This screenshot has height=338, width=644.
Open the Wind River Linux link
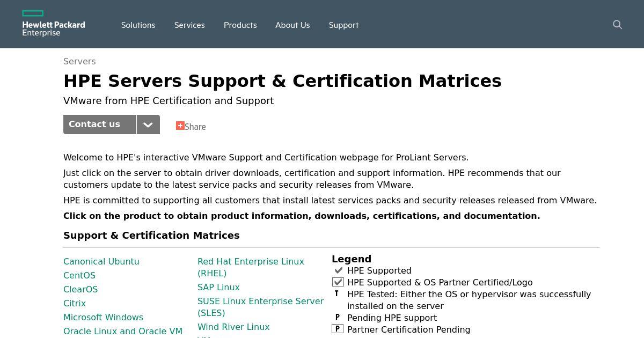coord(233,327)
